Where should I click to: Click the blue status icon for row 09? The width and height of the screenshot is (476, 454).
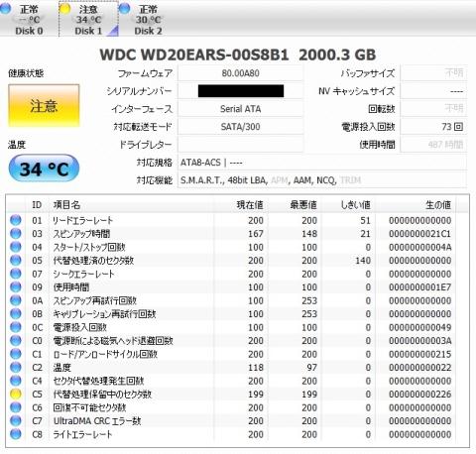pyautogui.click(x=16, y=287)
